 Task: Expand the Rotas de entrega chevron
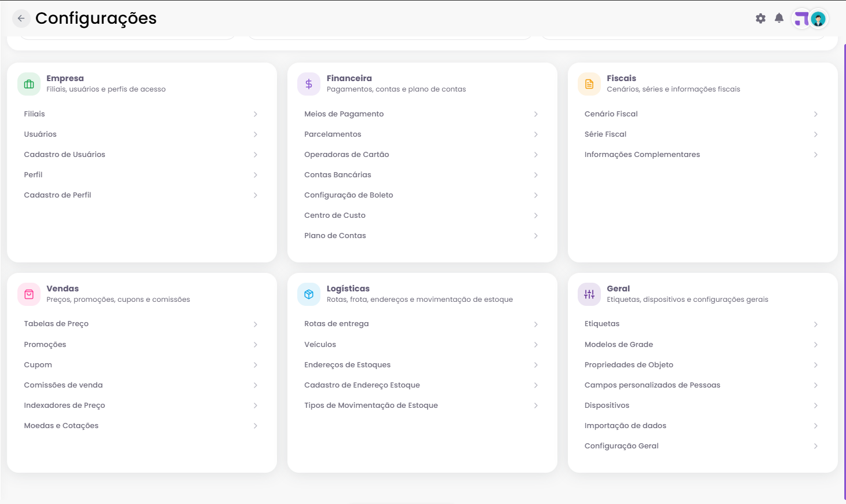(536, 324)
